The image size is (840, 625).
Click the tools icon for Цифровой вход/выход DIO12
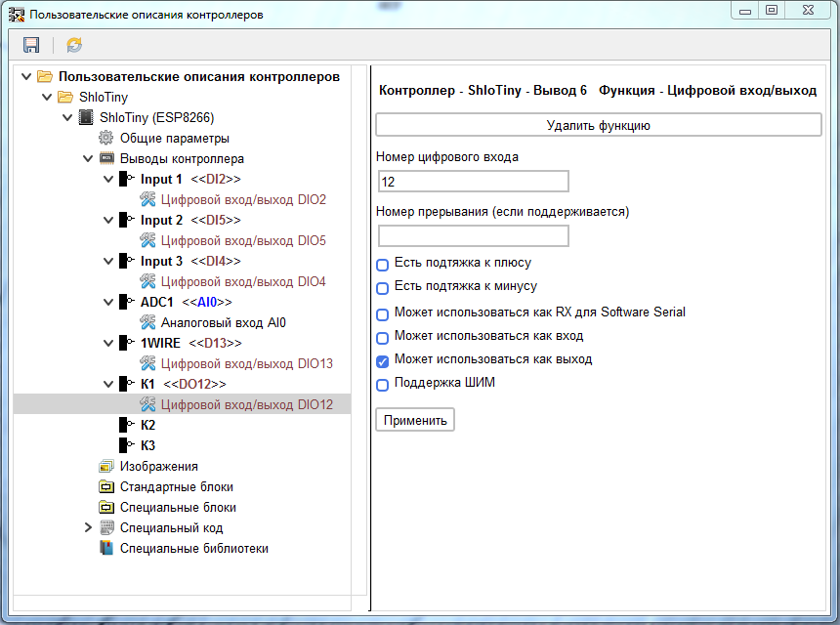(147, 404)
